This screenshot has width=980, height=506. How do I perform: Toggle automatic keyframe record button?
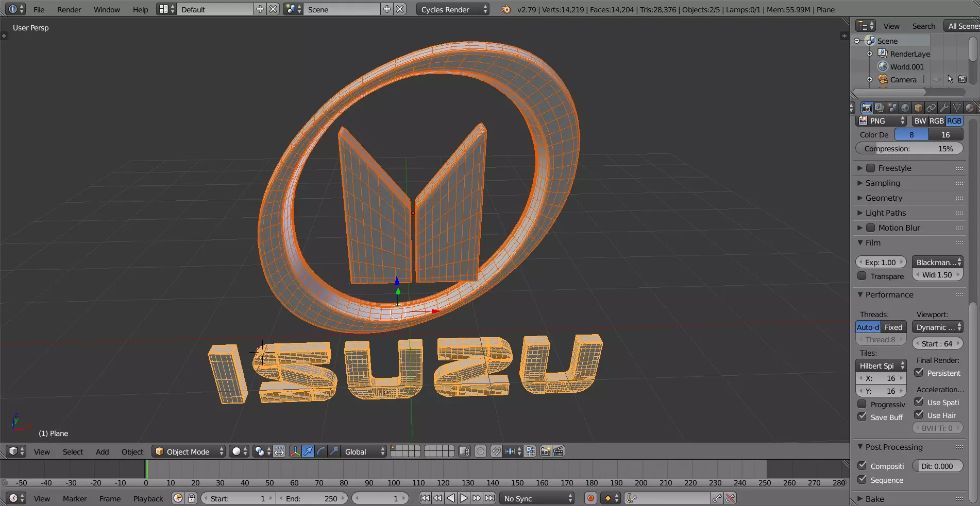(x=591, y=498)
